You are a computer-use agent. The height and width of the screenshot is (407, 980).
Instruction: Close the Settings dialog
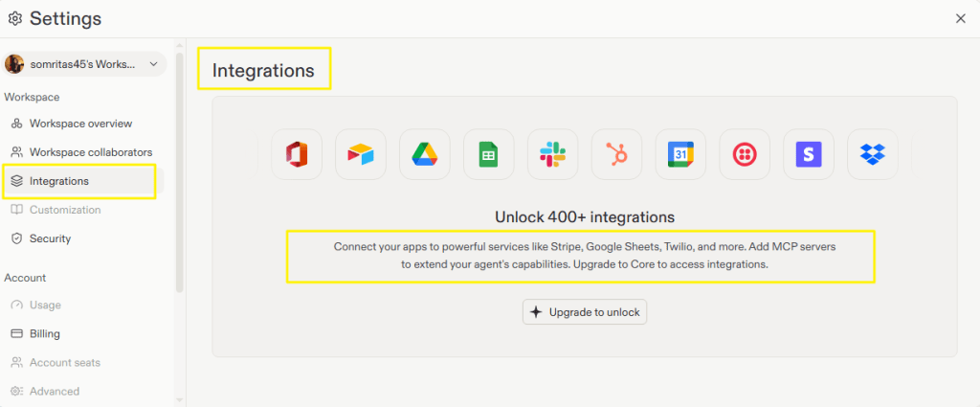click(x=961, y=19)
